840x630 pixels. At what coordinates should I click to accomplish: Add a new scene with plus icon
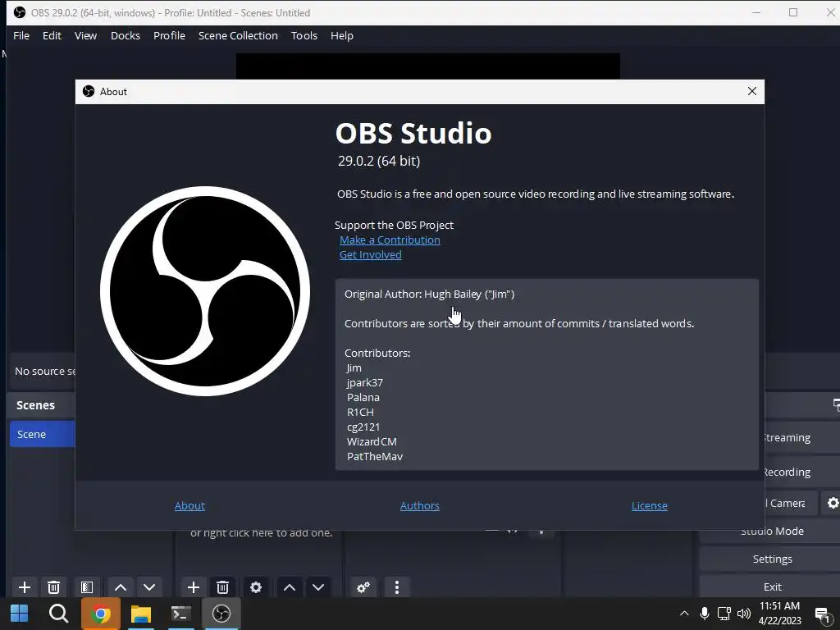click(24, 587)
